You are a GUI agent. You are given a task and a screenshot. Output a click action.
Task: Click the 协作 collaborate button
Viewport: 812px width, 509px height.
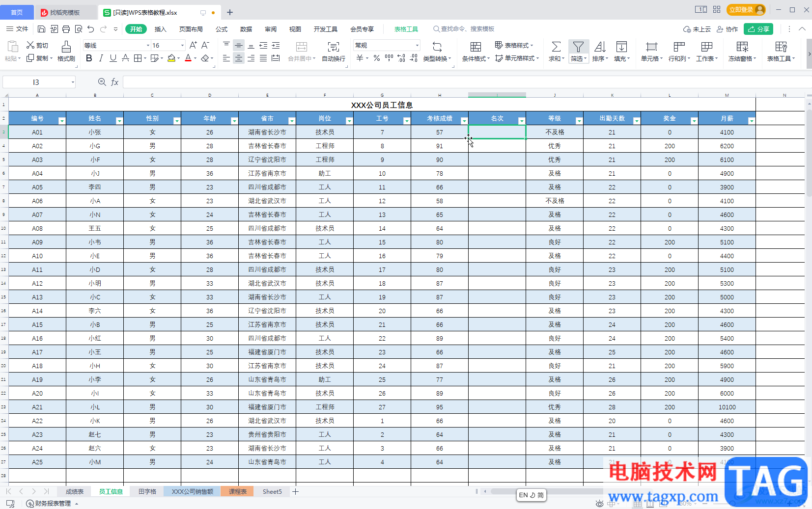point(728,29)
